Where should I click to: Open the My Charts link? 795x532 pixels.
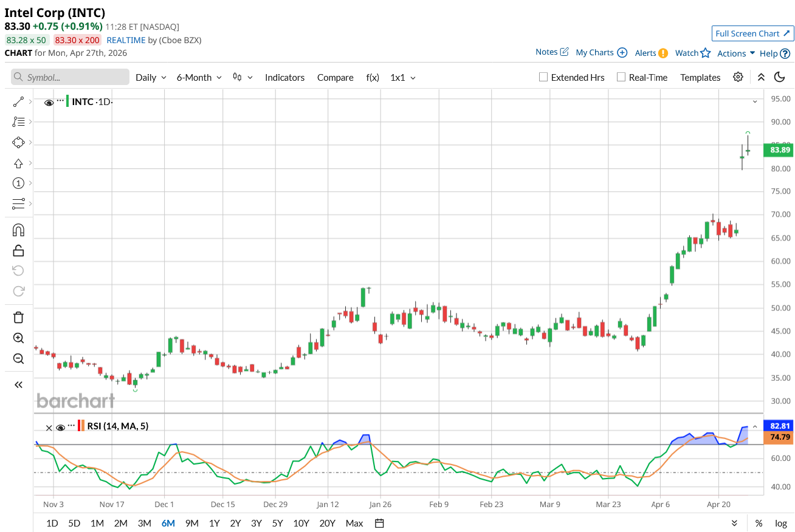click(601, 53)
